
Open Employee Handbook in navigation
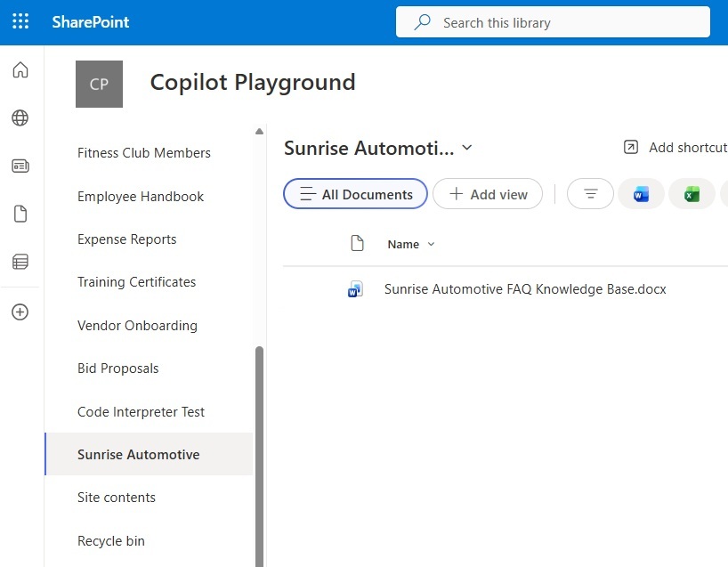[141, 197]
